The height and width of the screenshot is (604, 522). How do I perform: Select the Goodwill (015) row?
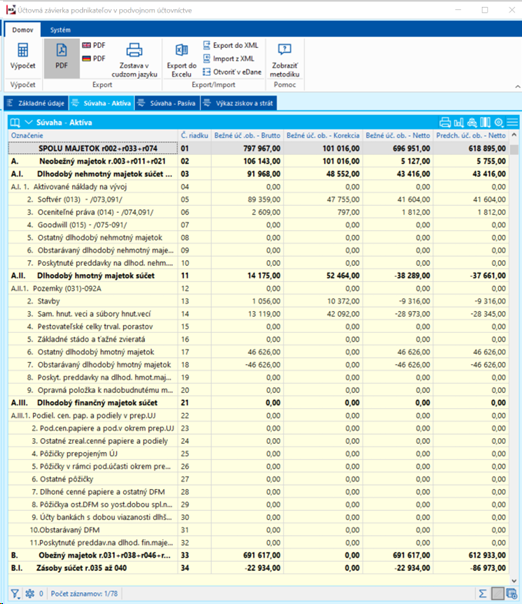[258, 225]
